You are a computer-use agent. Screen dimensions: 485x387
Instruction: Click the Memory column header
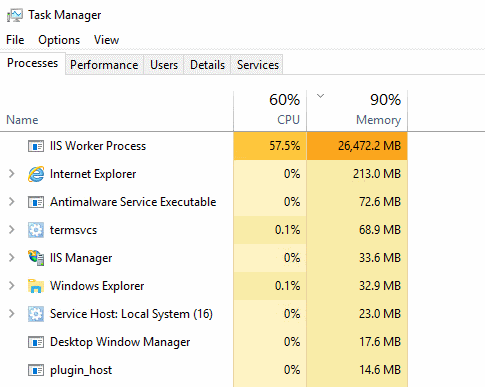[x=357, y=110]
